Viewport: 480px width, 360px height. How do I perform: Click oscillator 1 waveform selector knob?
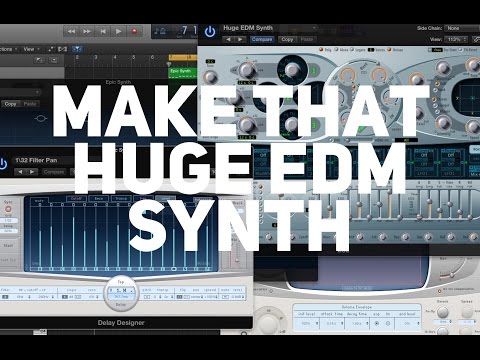pos(292,70)
